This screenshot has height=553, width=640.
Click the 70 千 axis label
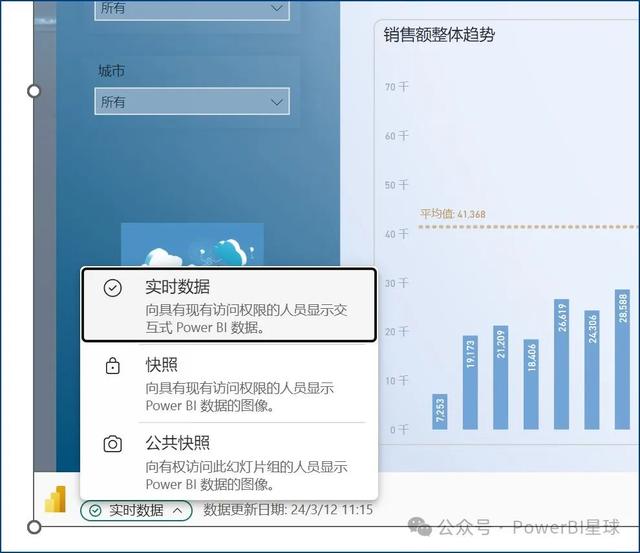point(396,87)
